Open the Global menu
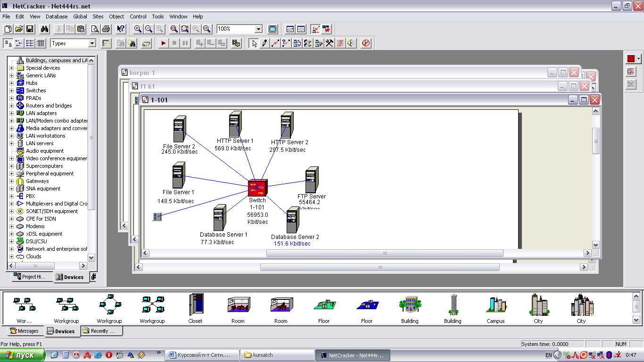This screenshot has height=362, width=644. coord(80,16)
